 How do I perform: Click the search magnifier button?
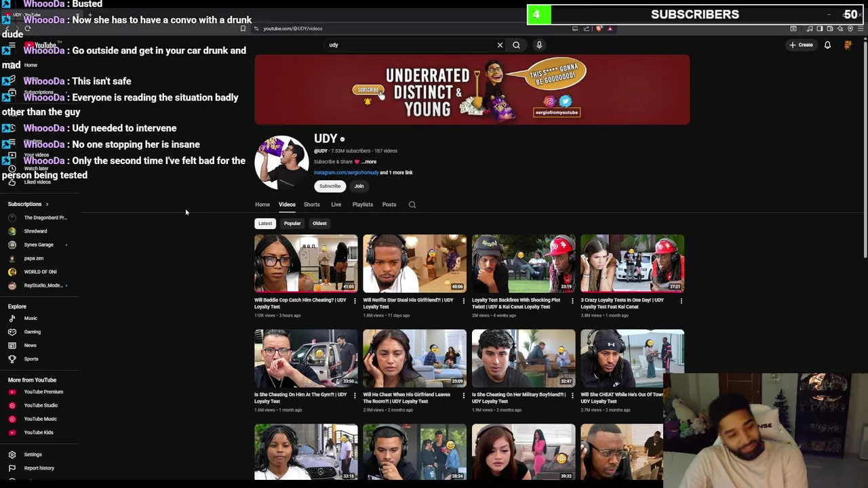click(516, 45)
